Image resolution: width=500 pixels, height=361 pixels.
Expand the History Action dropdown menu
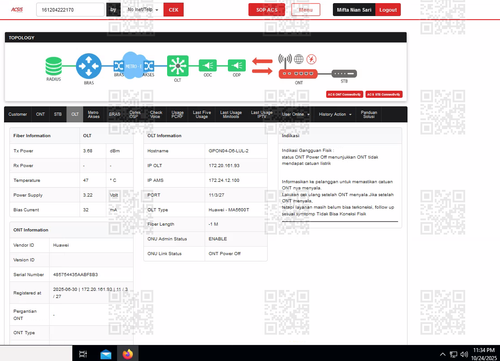click(x=335, y=114)
